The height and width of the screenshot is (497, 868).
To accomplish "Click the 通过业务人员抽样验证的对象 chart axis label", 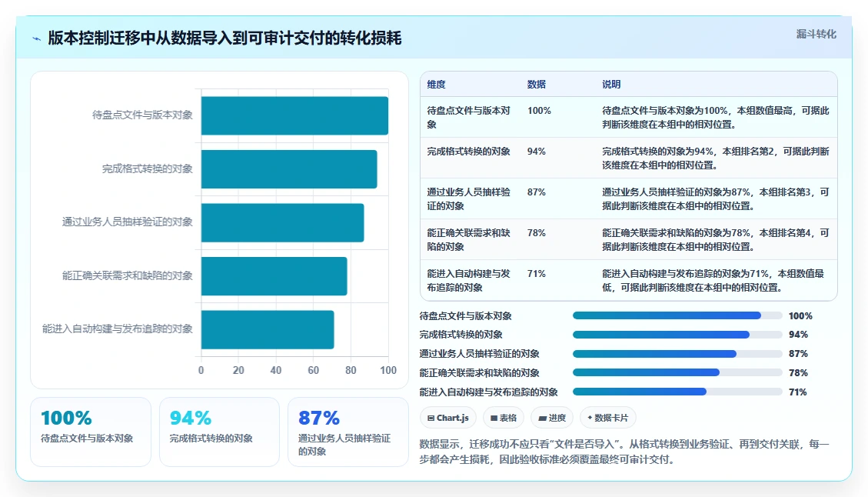I will tap(128, 222).
